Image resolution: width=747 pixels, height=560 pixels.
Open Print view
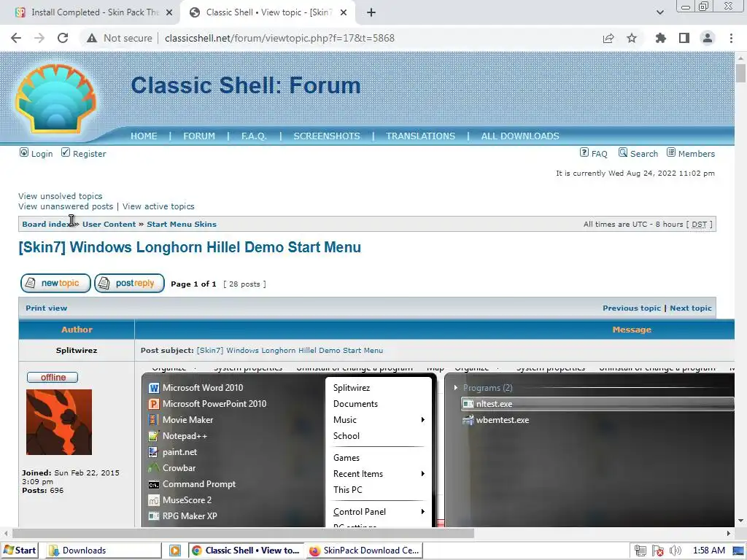pos(46,308)
